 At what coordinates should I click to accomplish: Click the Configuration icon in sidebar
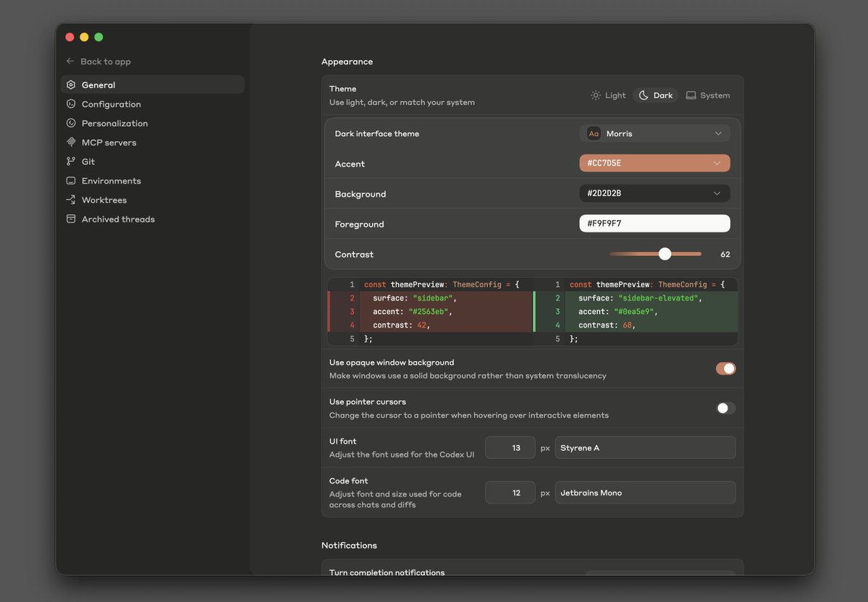[x=71, y=104]
